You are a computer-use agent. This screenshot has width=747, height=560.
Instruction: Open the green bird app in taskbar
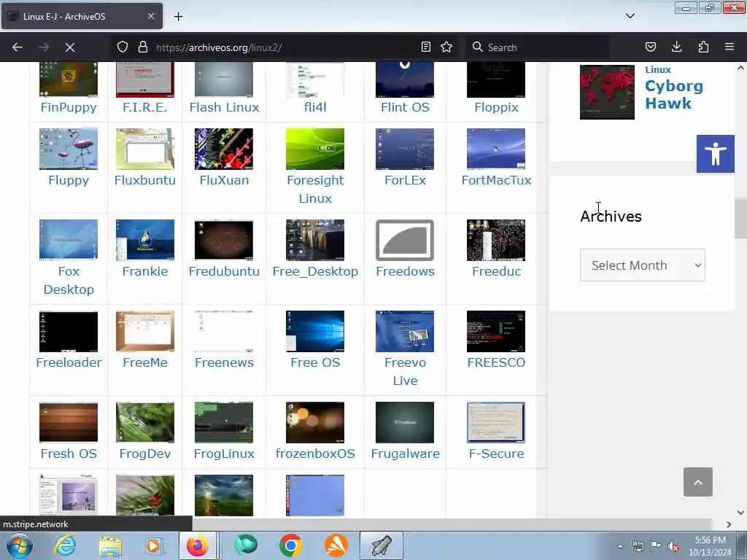click(246, 545)
